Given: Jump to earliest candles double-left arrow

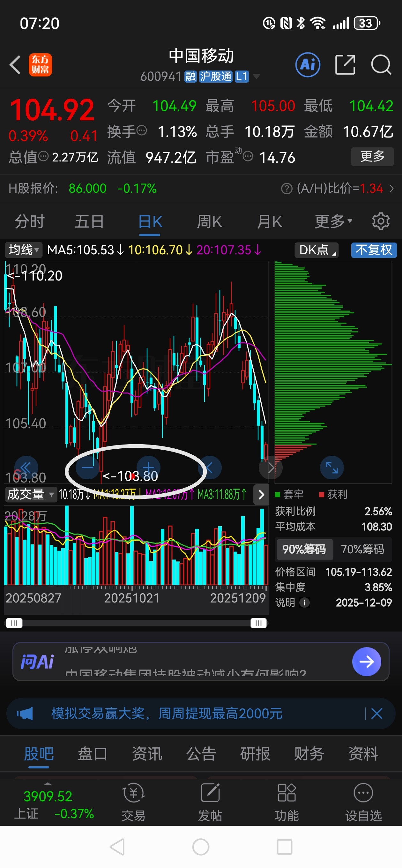Looking at the screenshot, I should [x=26, y=468].
